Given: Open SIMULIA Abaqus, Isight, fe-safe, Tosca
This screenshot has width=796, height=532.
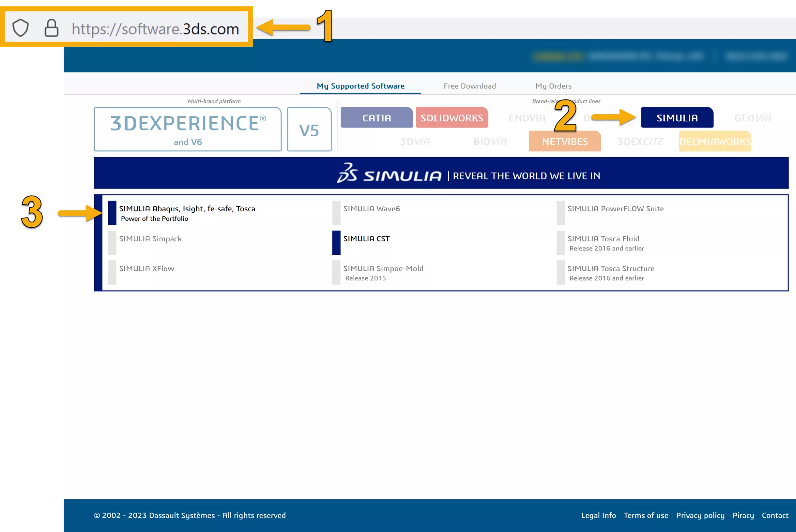Looking at the screenshot, I should click(187, 209).
